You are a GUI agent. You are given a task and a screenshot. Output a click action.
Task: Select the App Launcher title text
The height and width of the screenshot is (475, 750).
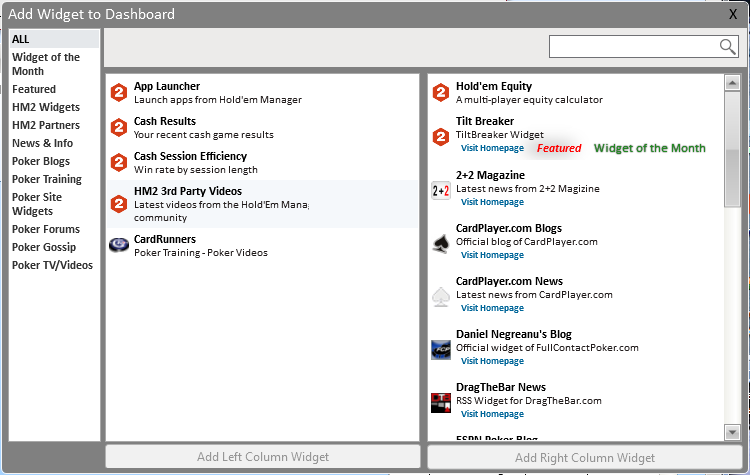coord(167,86)
